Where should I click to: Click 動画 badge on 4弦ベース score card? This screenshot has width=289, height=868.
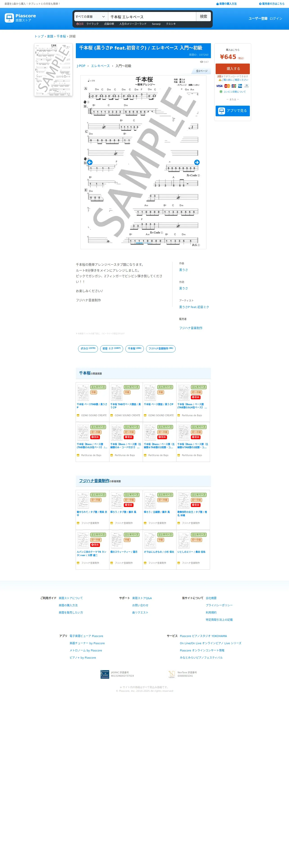click(x=196, y=397)
